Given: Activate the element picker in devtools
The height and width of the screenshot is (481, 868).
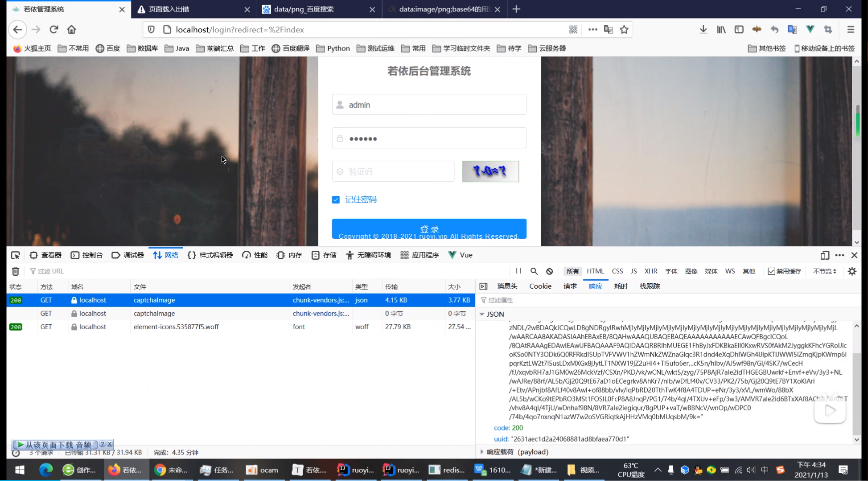Looking at the screenshot, I should pyautogui.click(x=15, y=255).
